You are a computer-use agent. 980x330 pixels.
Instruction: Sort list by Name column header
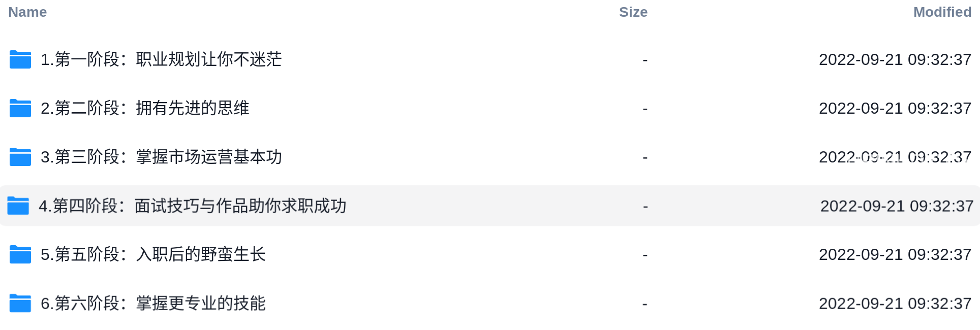tap(27, 12)
